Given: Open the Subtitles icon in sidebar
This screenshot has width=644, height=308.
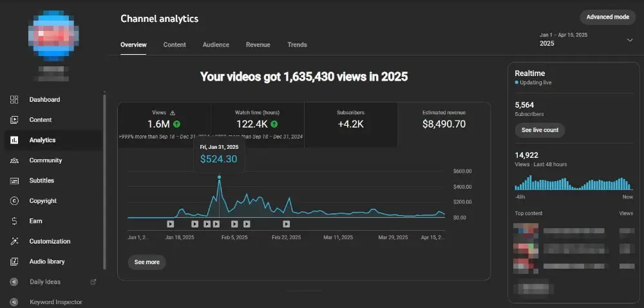Looking at the screenshot, I should tap(14, 180).
